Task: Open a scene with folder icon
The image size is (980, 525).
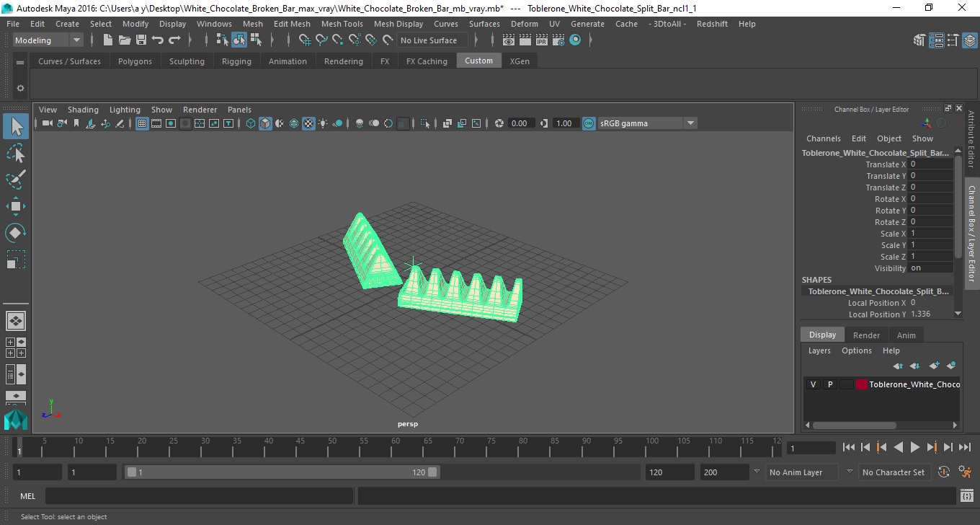Action: 125,40
